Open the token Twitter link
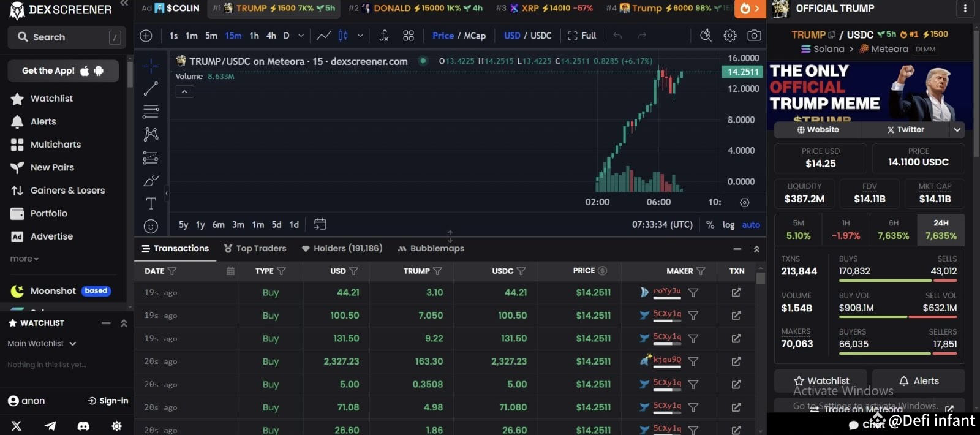 pos(905,130)
